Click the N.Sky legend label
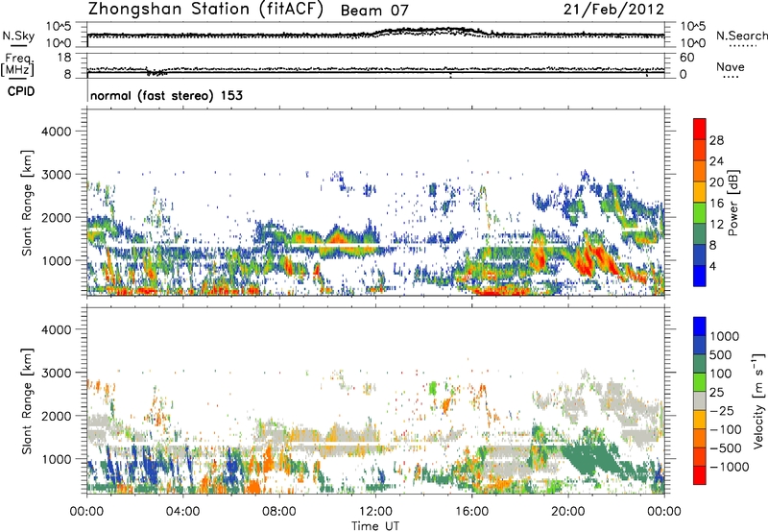 coord(18,36)
